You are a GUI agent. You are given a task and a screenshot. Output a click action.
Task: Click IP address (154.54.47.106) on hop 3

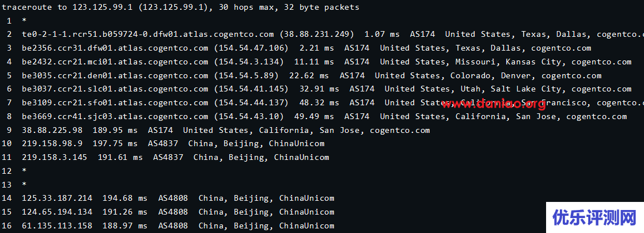[x=251, y=48]
